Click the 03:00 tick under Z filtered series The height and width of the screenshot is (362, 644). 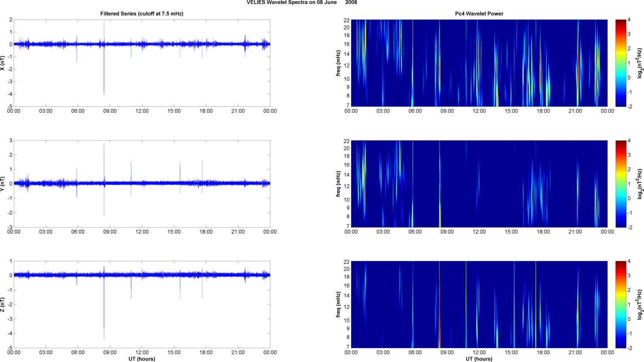[46, 352]
